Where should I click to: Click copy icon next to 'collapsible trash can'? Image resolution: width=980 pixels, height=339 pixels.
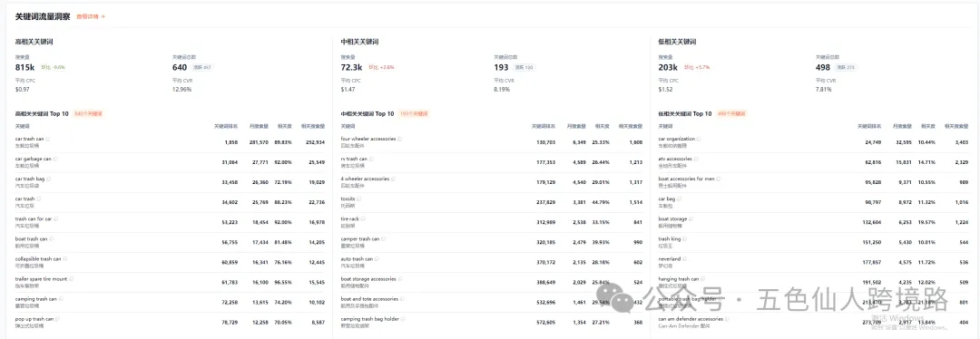(x=65, y=258)
